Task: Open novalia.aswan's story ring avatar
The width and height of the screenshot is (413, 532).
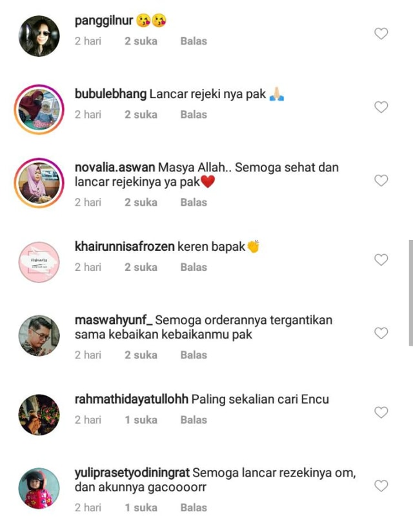Action: pyautogui.click(x=39, y=183)
